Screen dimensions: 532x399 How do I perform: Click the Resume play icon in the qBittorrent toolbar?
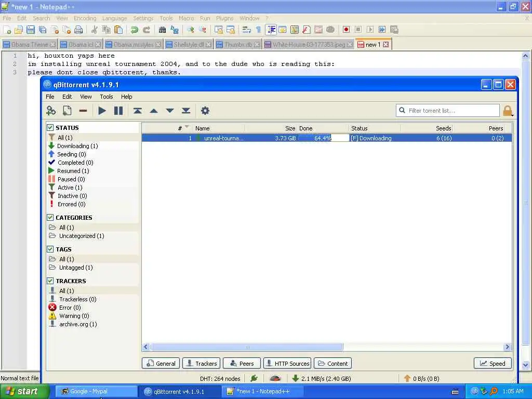click(102, 111)
